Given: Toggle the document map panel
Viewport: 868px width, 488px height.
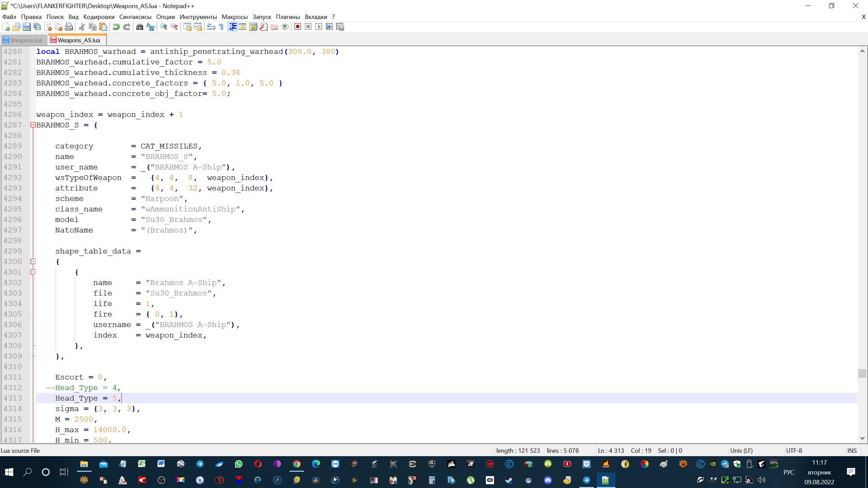Looking at the screenshot, I should tap(253, 27).
